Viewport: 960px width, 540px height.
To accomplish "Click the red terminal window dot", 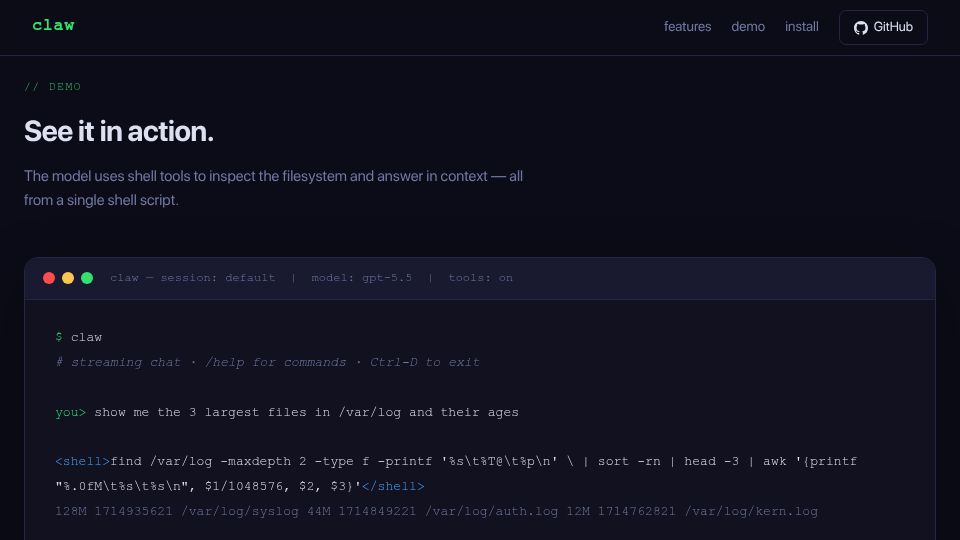I will [49, 278].
